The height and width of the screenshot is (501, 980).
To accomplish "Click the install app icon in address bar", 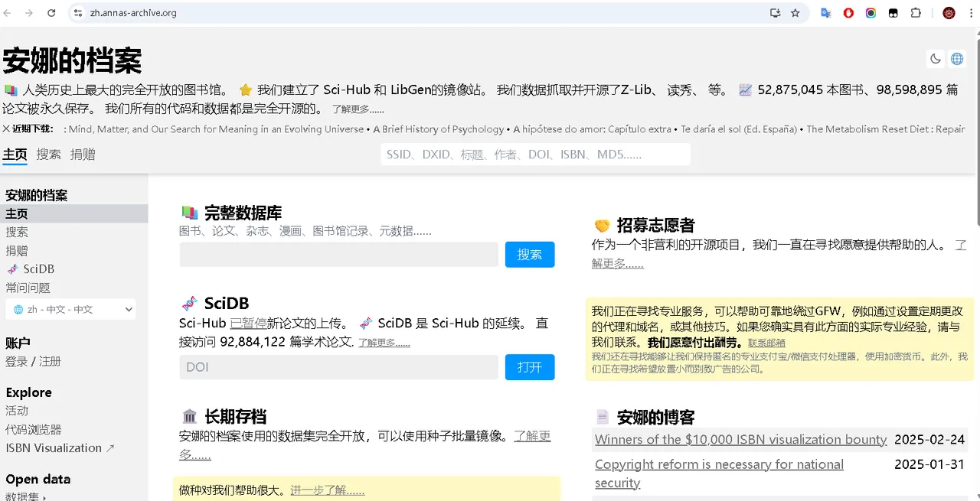I will [x=775, y=13].
